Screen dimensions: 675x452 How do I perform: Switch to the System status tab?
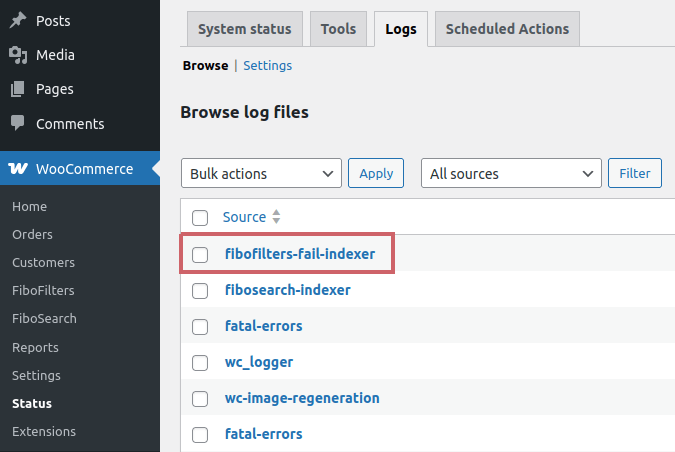[245, 29]
